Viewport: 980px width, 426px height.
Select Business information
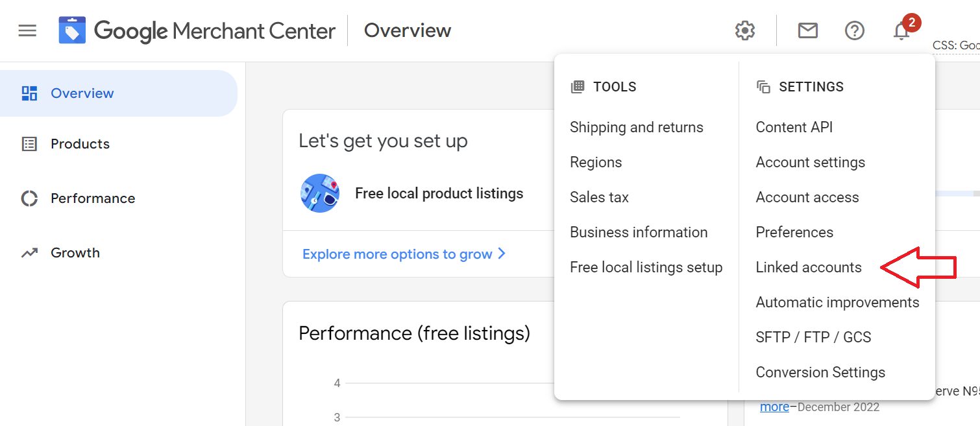639,233
